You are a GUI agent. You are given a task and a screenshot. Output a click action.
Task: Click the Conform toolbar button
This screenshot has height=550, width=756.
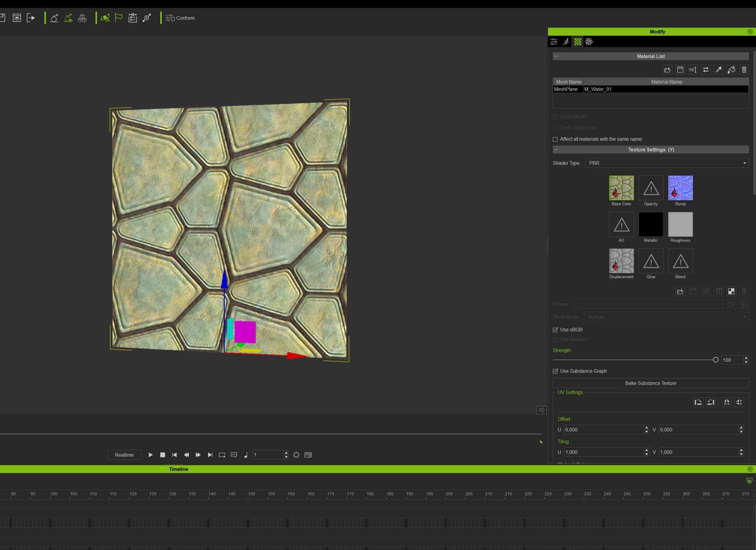(x=180, y=18)
